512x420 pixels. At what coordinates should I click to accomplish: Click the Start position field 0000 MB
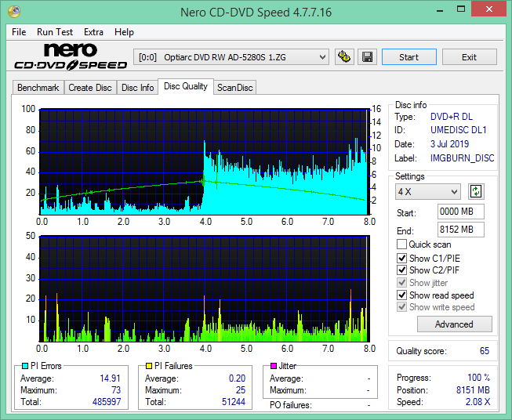pyautogui.click(x=460, y=212)
